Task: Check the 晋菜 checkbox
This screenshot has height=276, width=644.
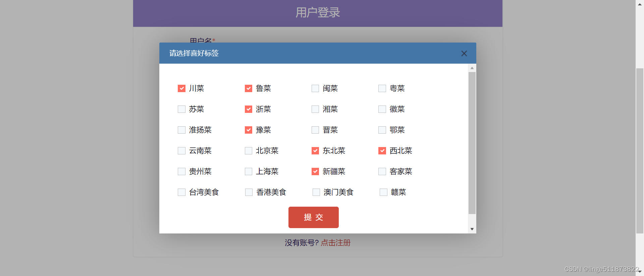Action: click(315, 130)
